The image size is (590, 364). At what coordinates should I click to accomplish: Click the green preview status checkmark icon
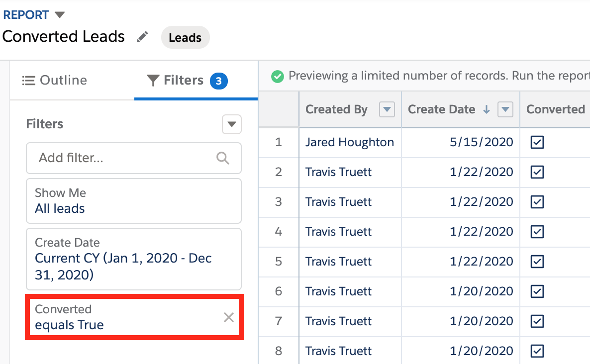(278, 76)
